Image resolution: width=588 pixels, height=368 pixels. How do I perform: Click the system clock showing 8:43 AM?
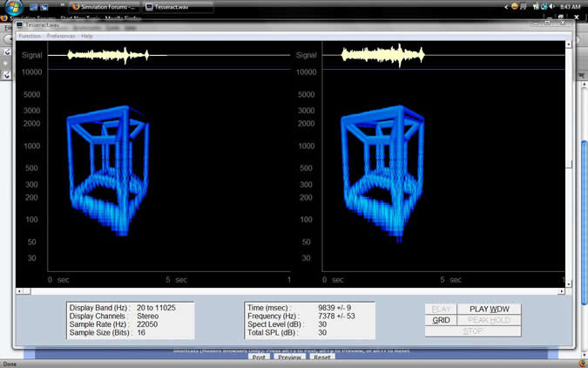[570, 6]
